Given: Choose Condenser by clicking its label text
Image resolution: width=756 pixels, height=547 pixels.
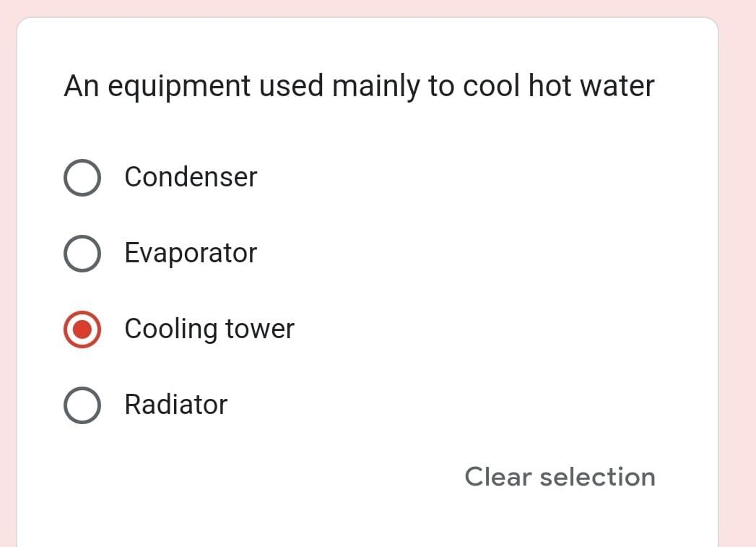Looking at the screenshot, I should [x=191, y=177].
